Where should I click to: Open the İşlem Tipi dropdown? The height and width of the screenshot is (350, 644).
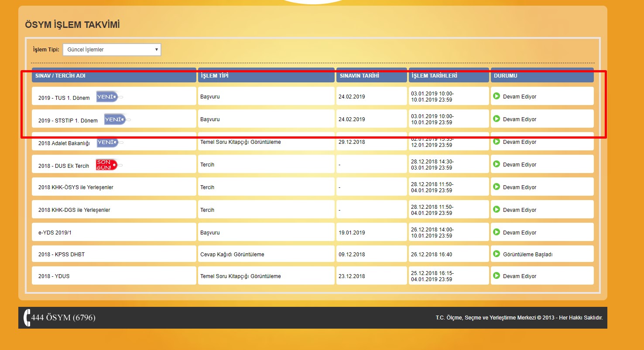tap(112, 50)
